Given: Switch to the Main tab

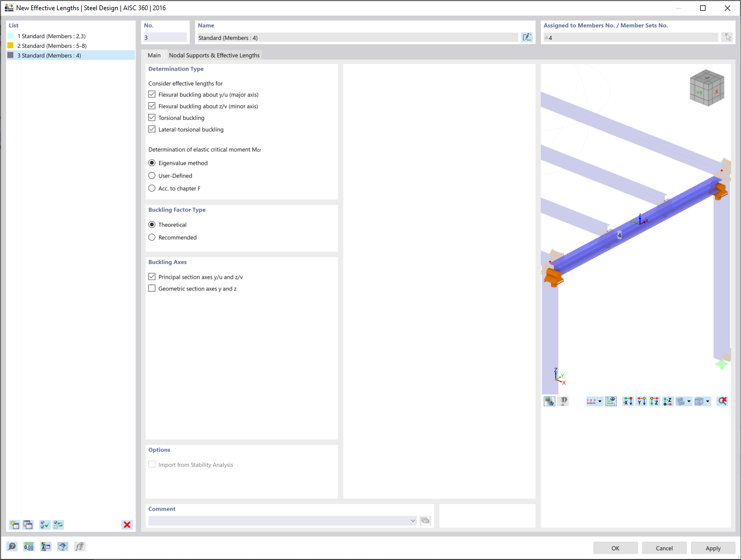Looking at the screenshot, I should click(x=154, y=55).
